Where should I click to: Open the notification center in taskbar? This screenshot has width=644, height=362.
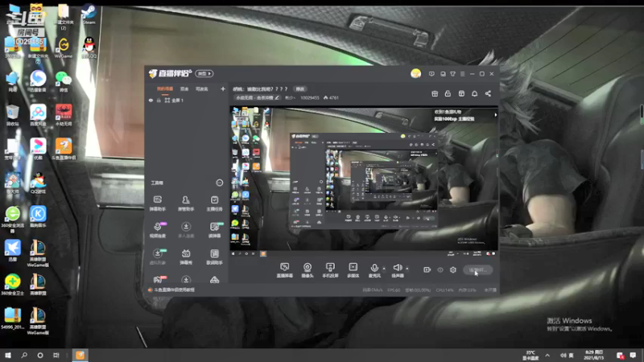(x=633, y=356)
